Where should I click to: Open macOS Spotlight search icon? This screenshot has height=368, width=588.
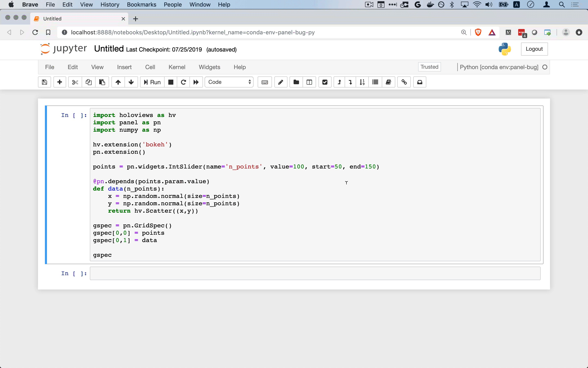561,5
